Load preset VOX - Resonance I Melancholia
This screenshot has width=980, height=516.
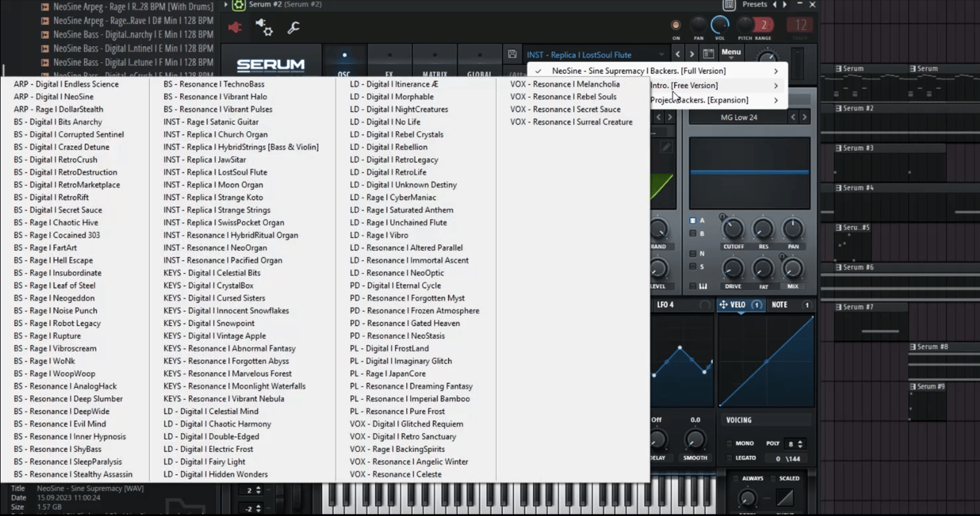point(565,84)
